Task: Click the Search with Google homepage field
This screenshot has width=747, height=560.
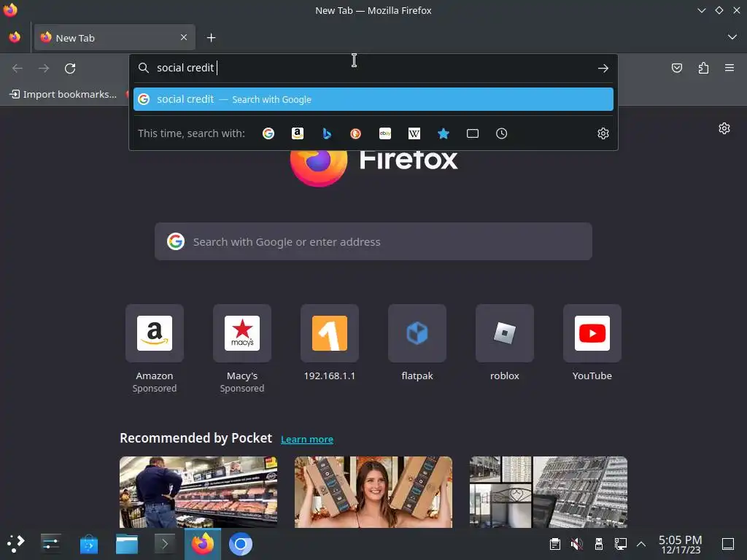Action: [373, 241]
